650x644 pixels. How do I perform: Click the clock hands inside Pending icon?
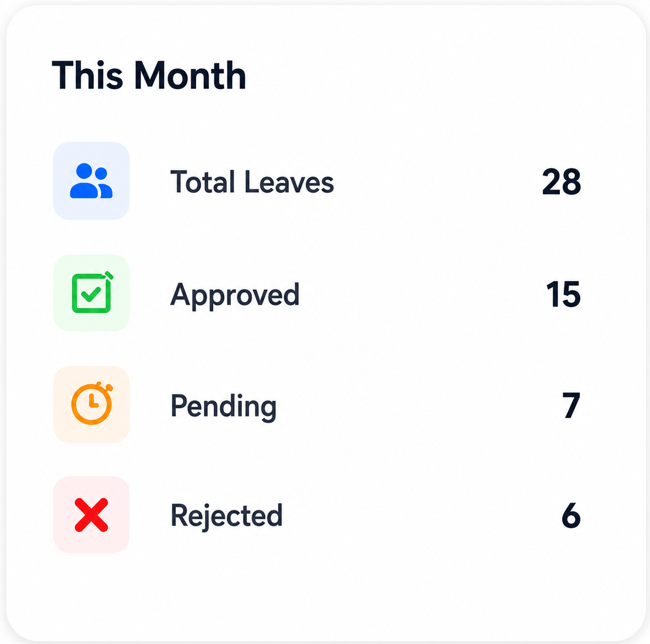point(93,401)
